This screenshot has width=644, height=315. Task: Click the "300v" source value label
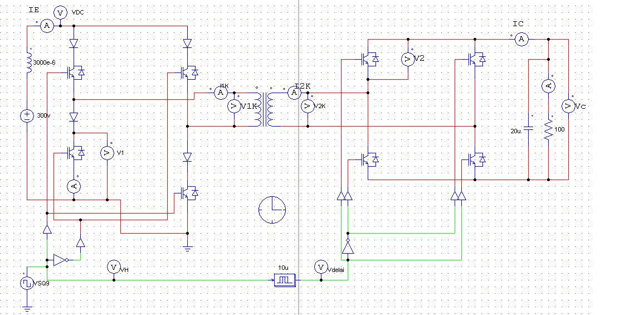coord(43,116)
